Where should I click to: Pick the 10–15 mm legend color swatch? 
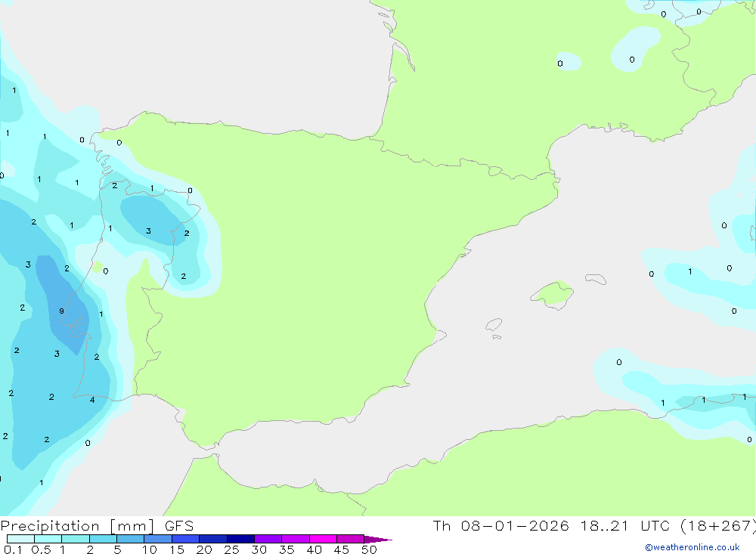158,539
